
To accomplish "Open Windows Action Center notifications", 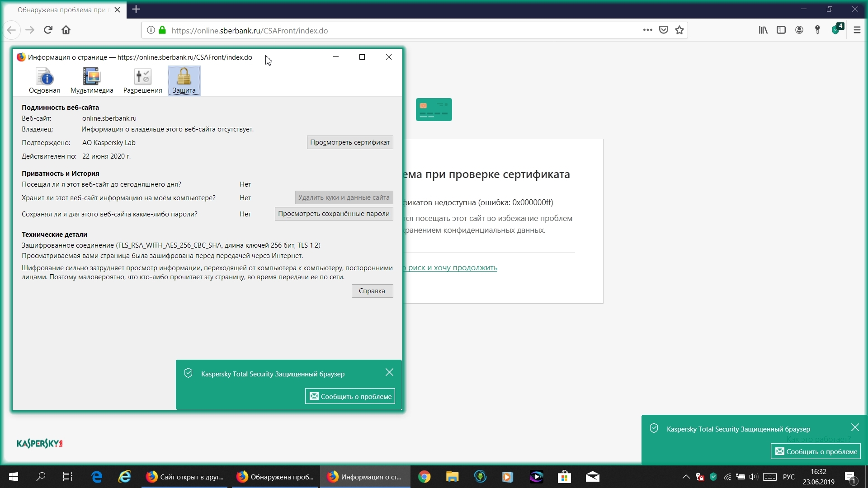I will (x=850, y=477).
